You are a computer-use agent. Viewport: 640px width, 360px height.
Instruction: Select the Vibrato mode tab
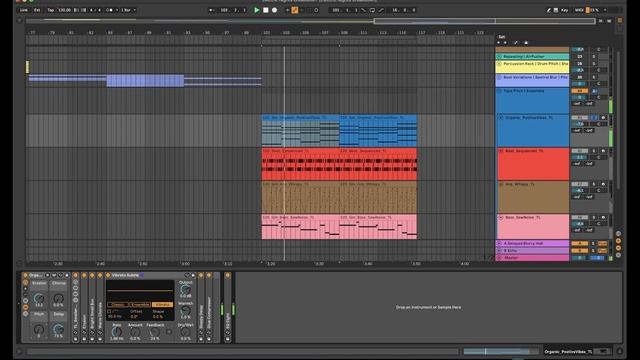click(x=162, y=304)
